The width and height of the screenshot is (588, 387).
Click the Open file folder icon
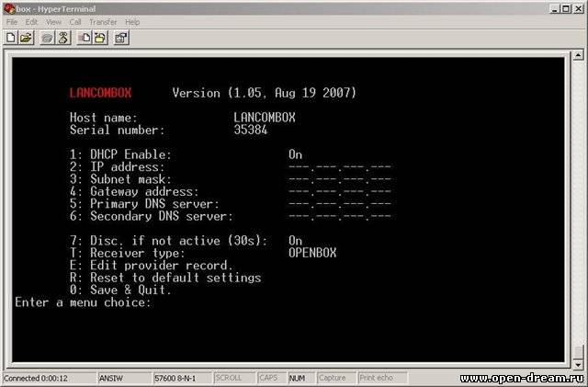click(x=27, y=38)
